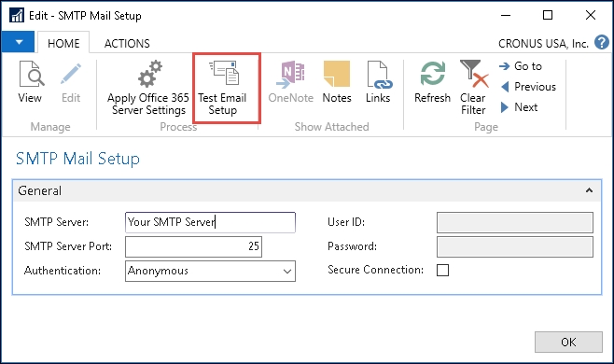The height and width of the screenshot is (364, 614).
Task: Go to Next record
Action: [x=519, y=107]
